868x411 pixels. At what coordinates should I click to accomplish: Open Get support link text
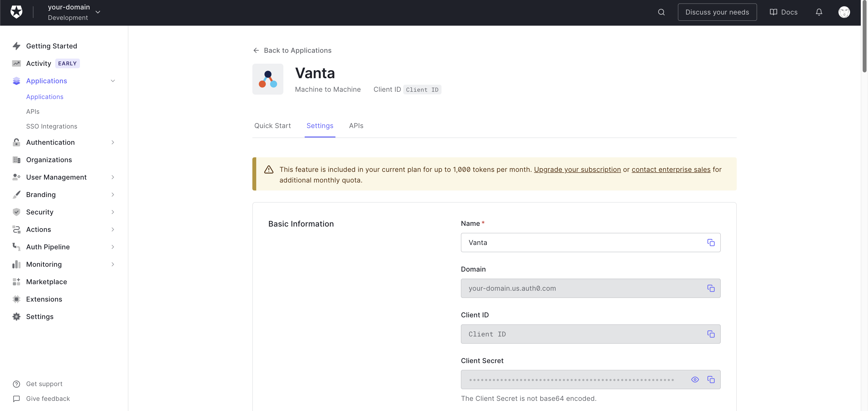click(x=44, y=384)
